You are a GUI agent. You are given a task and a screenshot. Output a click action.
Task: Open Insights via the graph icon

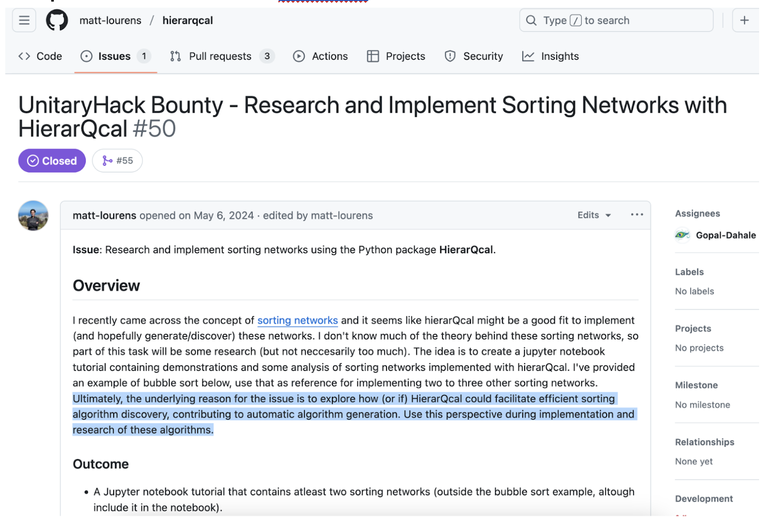tap(527, 56)
